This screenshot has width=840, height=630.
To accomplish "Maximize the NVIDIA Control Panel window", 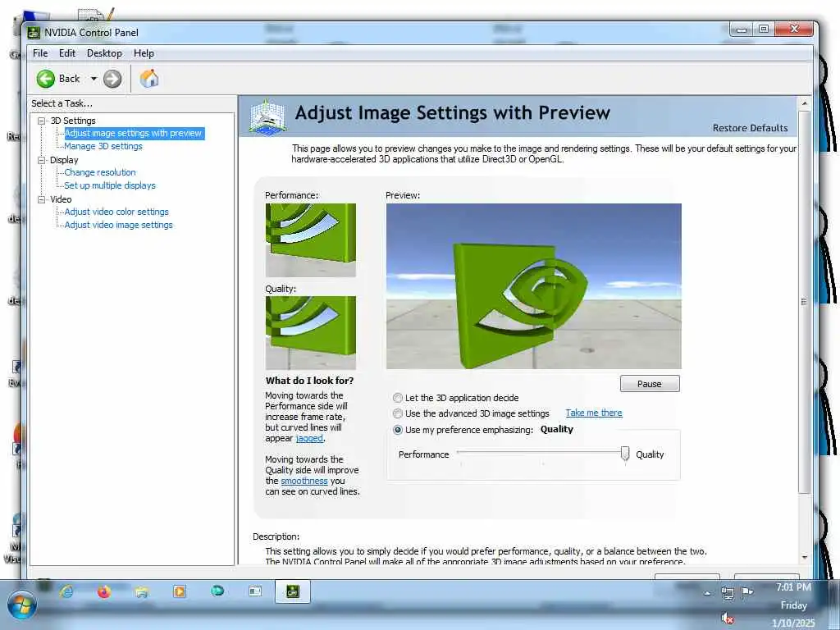I will pyautogui.click(x=764, y=30).
